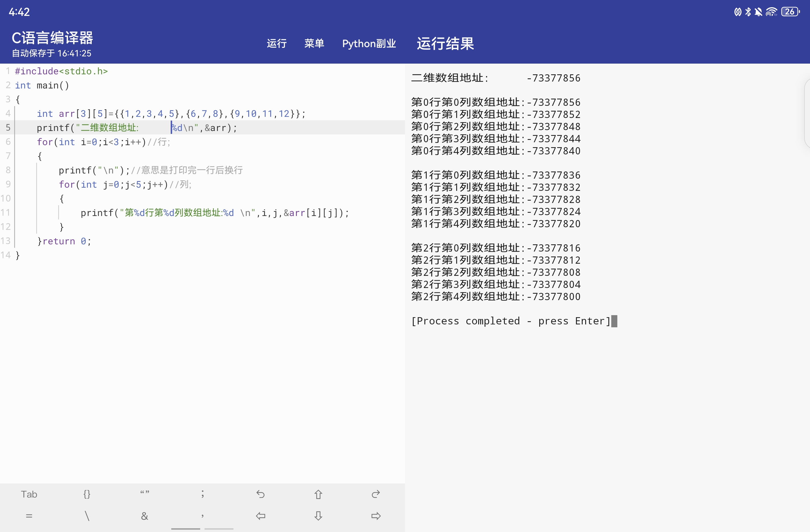The height and width of the screenshot is (532, 810).
Task: Open the Python副业 link
Action: (x=369, y=44)
